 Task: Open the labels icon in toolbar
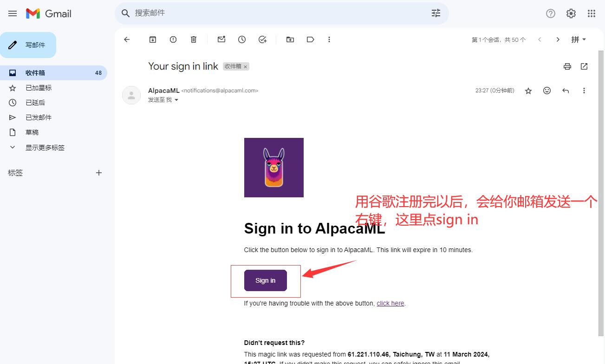311,39
